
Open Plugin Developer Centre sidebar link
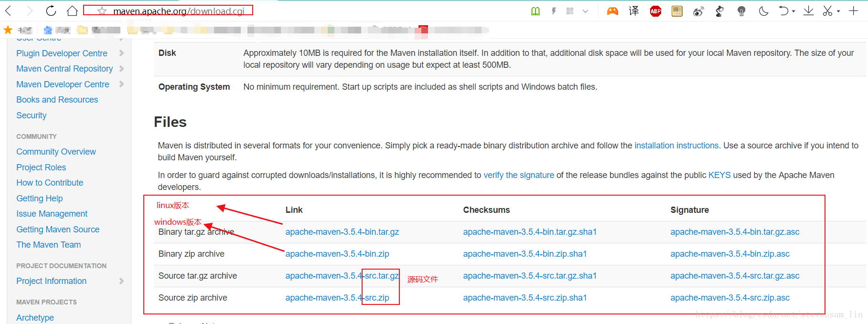pyautogui.click(x=62, y=53)
